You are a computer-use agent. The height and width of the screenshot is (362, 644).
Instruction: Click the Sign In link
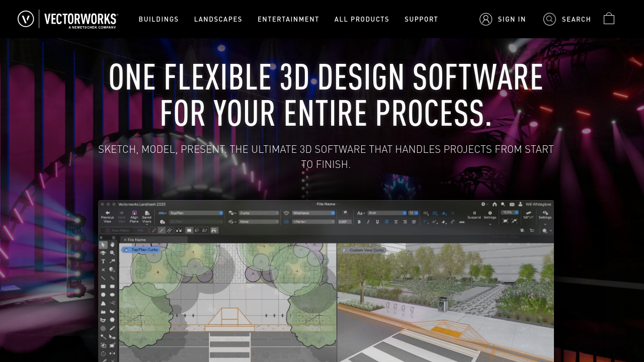(503, 19)
